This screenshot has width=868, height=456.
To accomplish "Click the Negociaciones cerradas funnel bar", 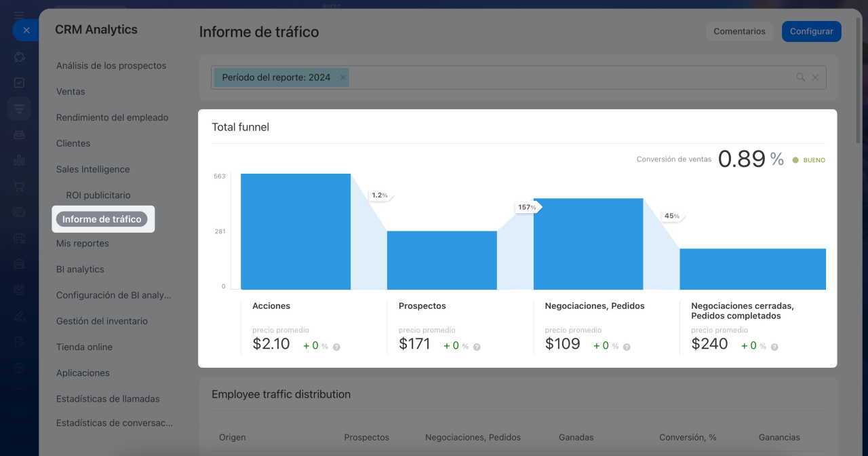I will (753, 269).
